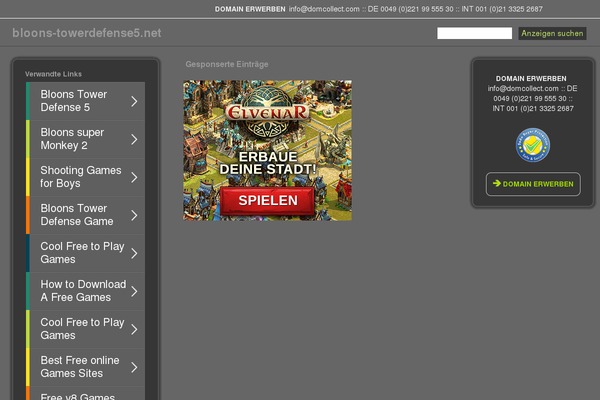Image resolution: width=600 pixels, height=400 pixels.
Task: Click the green DOMAIN ERWERBEN button
Action: (533, 184)
